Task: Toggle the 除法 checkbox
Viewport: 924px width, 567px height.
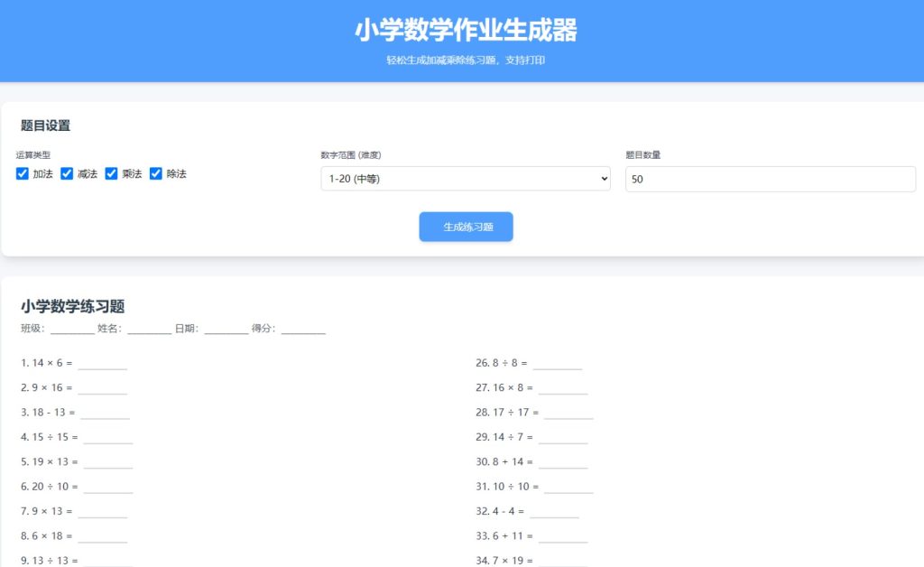Action: [x=156, y=173]
